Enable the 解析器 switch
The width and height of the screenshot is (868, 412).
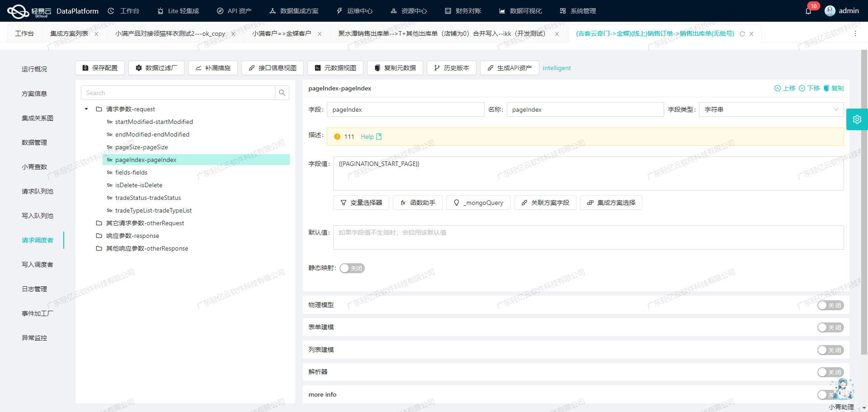830,372
